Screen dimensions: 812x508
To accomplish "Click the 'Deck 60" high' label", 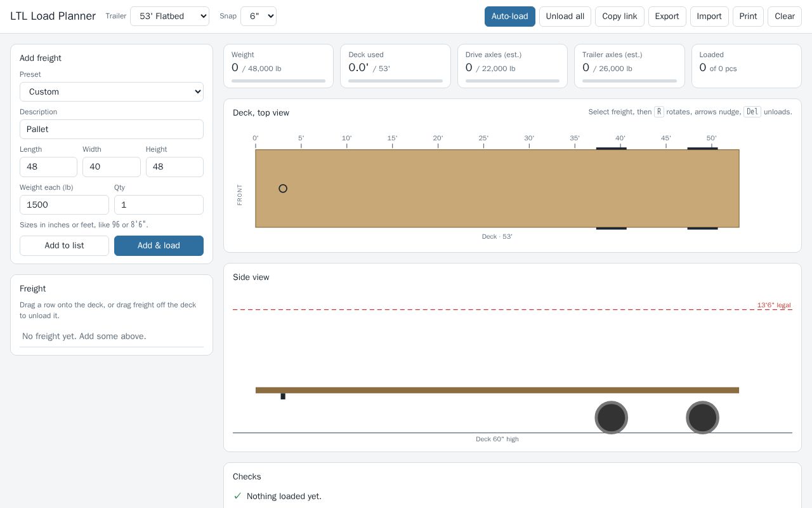I will (497, 439).
